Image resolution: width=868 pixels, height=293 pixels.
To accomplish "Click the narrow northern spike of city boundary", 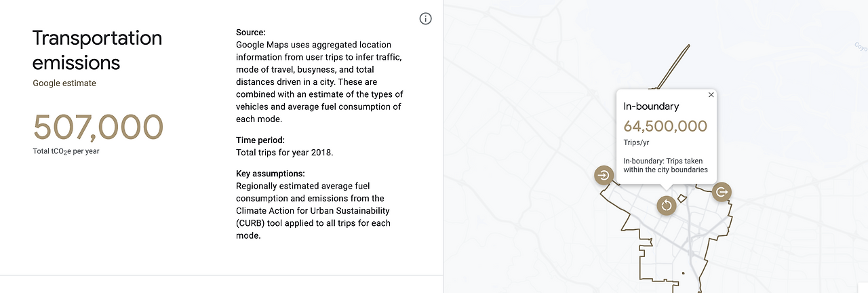I will point(671,66).
